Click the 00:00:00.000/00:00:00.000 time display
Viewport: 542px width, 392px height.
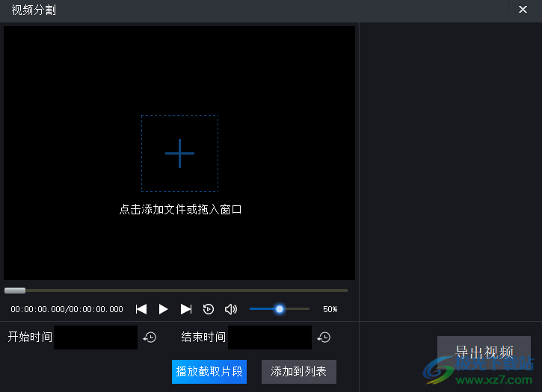point(67,309)
